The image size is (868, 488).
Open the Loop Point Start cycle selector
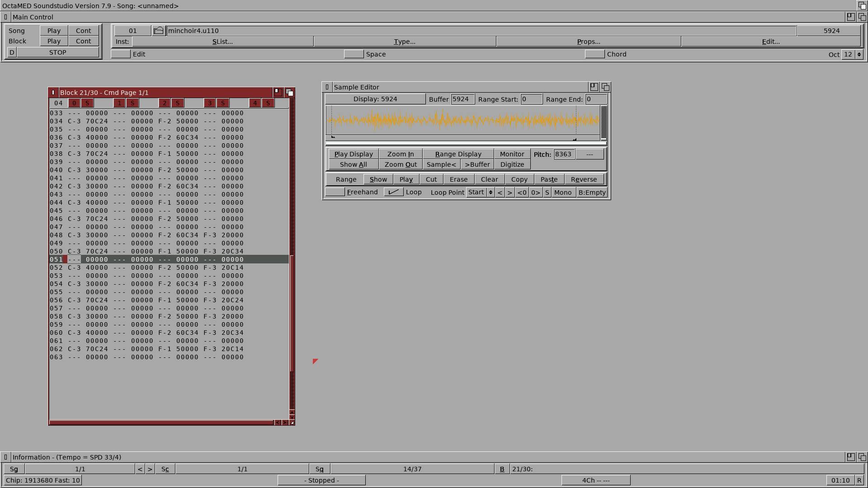click(480, 192)
